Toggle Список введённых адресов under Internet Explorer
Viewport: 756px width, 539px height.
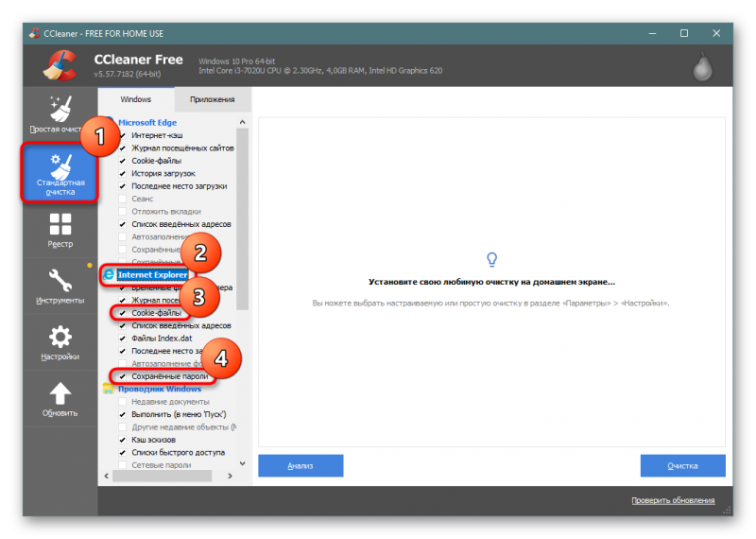tap(123, 325)
